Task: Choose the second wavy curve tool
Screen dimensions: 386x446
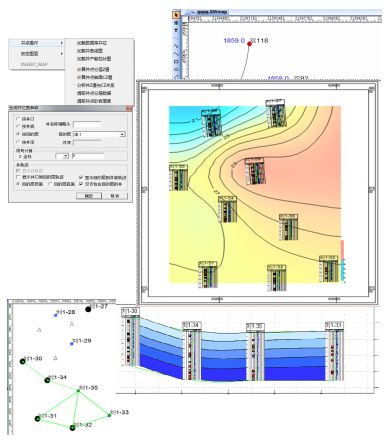Action: point(176,54)
